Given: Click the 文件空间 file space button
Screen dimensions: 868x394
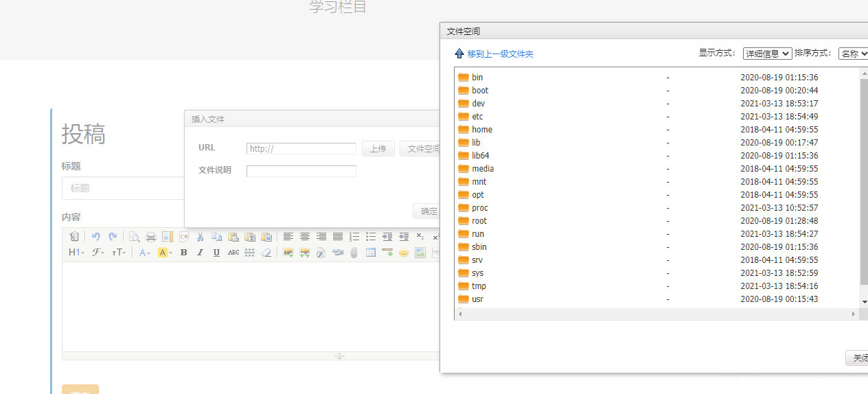Looking at the screenshot, I should click(x=420, y=149).
